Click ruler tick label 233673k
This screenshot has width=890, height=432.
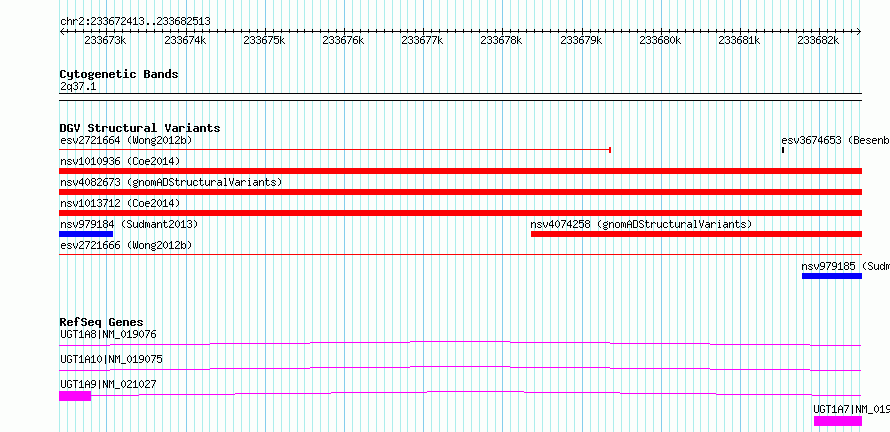[105, 40]
